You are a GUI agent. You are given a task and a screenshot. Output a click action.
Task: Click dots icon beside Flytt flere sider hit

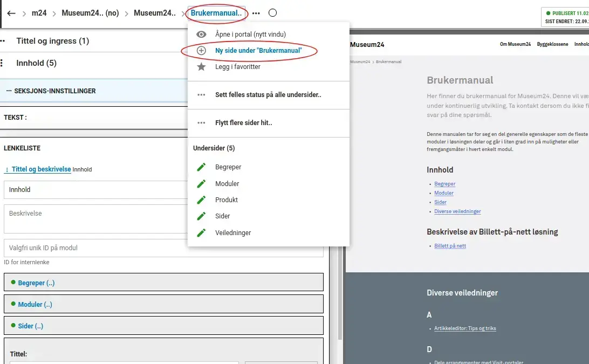click(201, 122)
